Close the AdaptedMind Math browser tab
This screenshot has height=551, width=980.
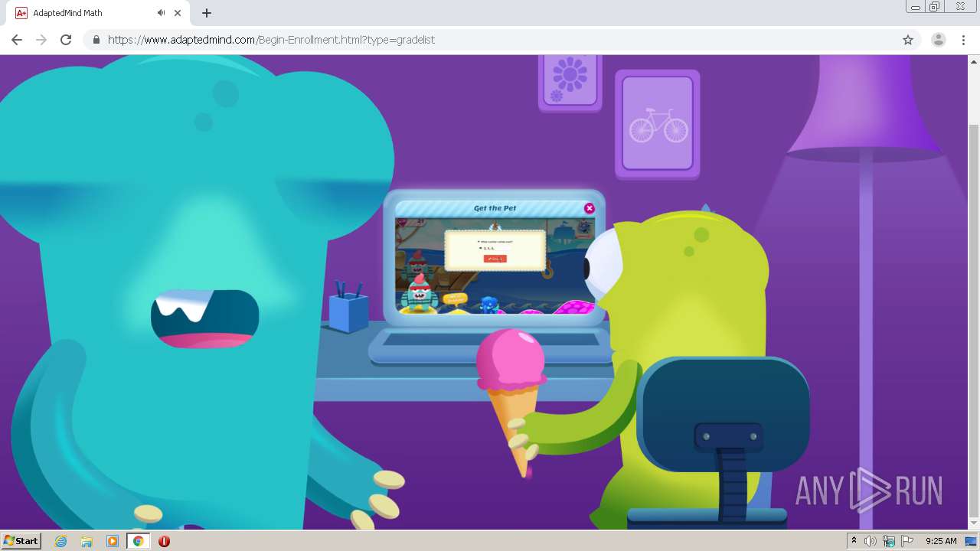pyautogui.click(x=178, y=13)
